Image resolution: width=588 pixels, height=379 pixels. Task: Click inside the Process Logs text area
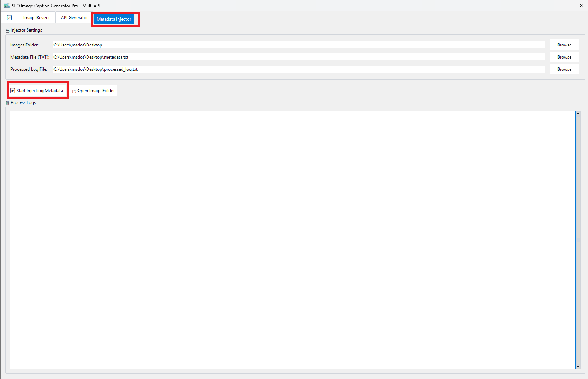coord(292,240)
